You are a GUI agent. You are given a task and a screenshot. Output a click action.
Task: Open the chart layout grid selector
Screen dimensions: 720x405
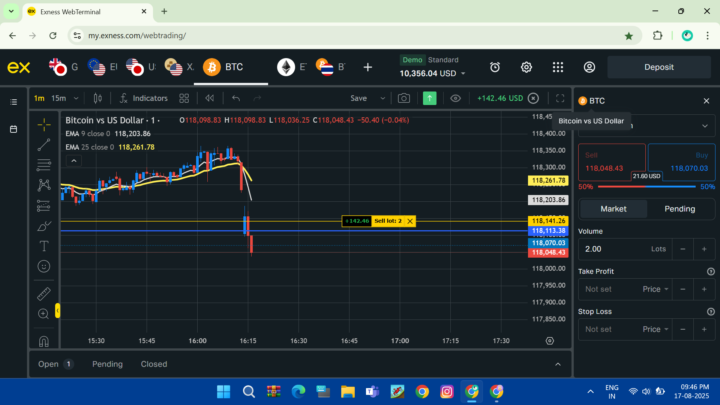coord(184,98)
